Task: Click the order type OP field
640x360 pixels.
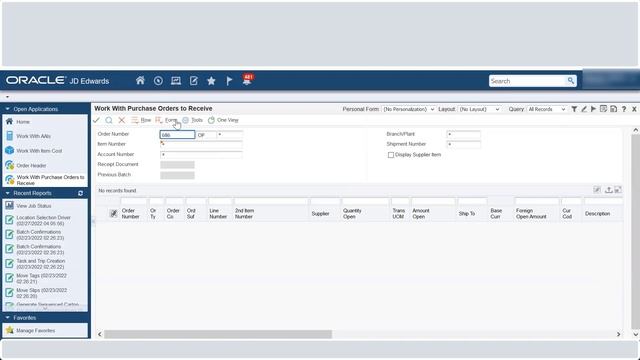Action: coord(206,135)
